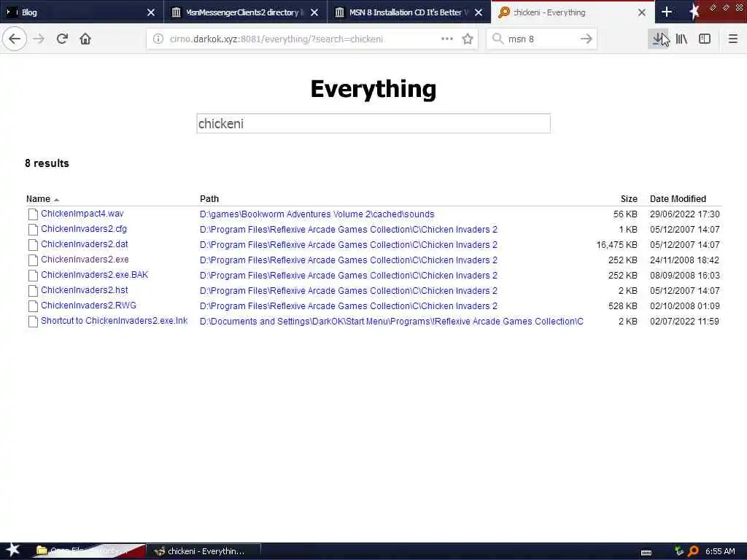Viewport: 747px width, 560px height.
Task: Click the Everything page heading
Action: (x=373, y=89)
